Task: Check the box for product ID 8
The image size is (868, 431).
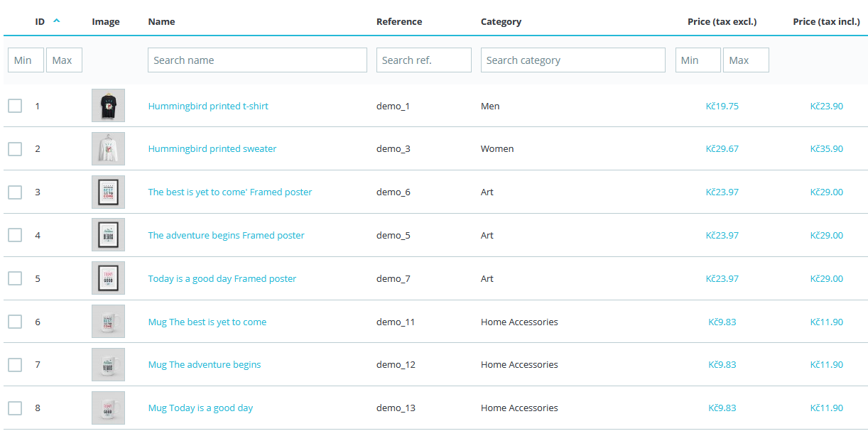Action: [x=15, y=408]
